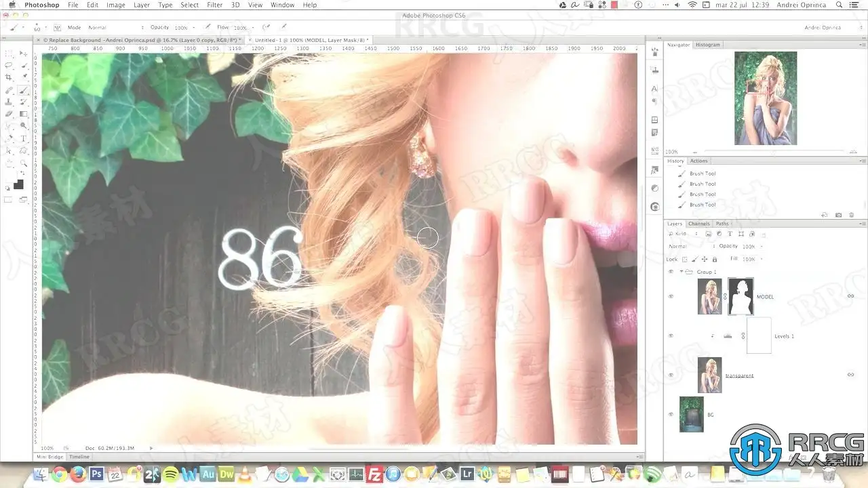The height and width of the screenshot is (488, 868).
Task: Open the Layer menu
Action: click(142, 5)
